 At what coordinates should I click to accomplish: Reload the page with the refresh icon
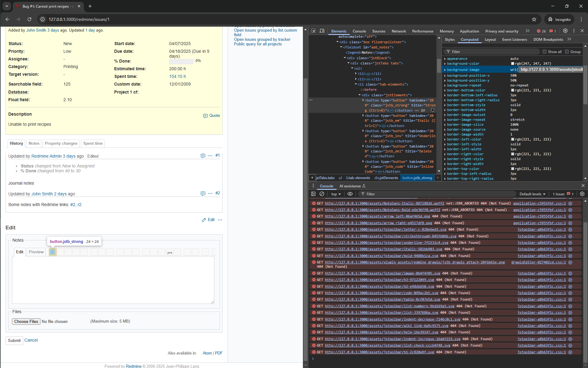pyautogui.click(x=29, y=19)
